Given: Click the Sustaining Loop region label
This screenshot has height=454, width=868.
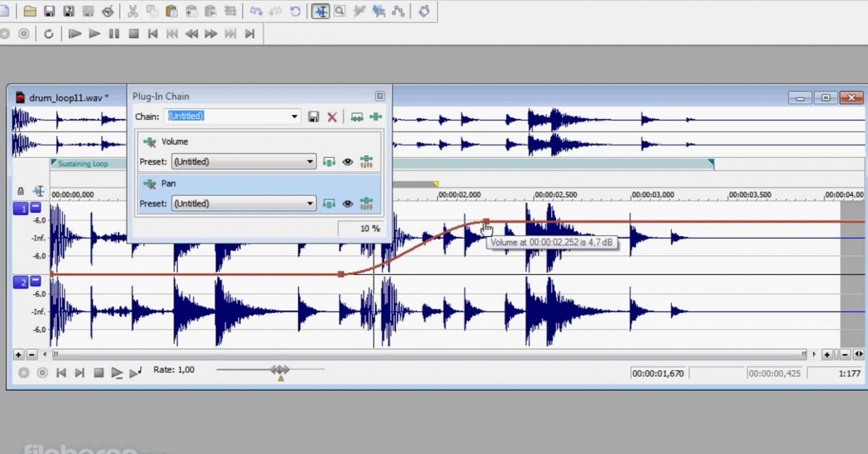Looking at the screenshot, I should point(83,164).
